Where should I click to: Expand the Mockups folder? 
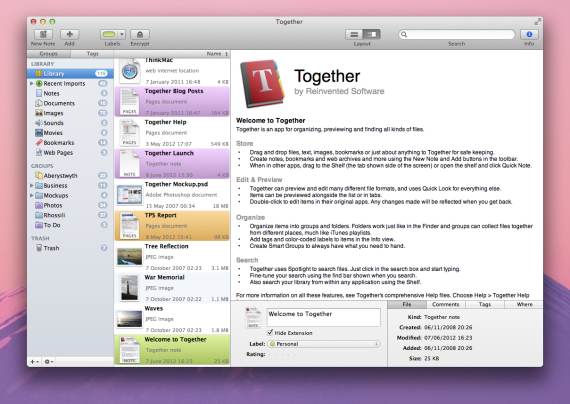point(32,195)
